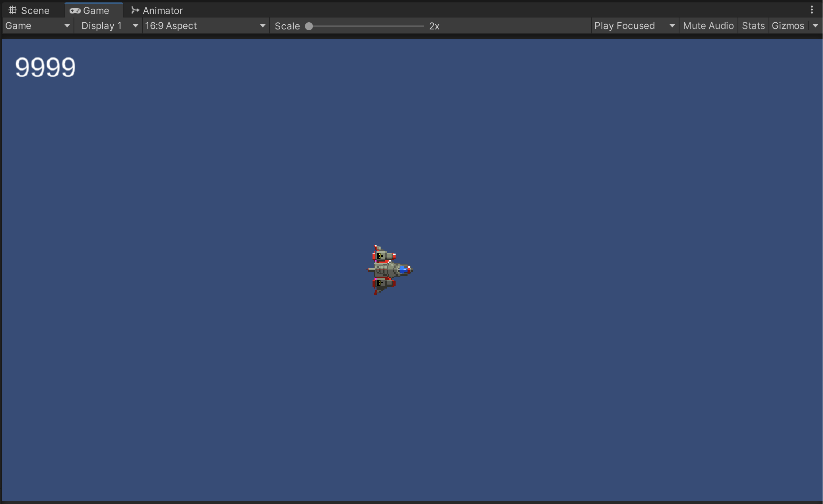Click the gamepad icon on Game tab

coord(75,11)
